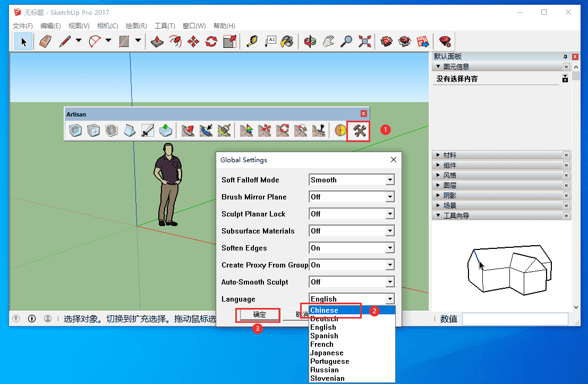Image resolution: width=588 pixels, height=384 pixels.
Task: Open the 3D Warehouse icon
Action: click(x=387, y=41)
